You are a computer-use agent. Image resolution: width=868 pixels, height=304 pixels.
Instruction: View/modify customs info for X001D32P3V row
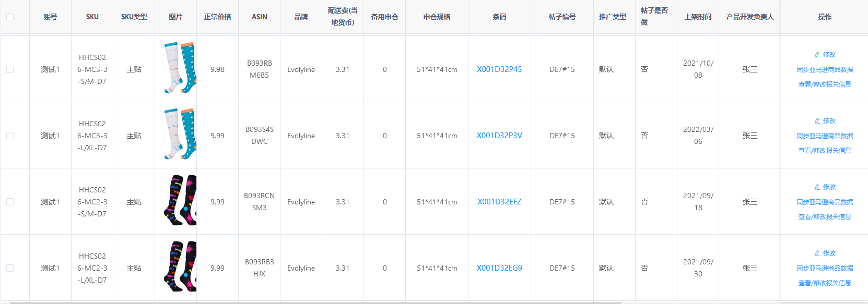(x=825, y=151)
